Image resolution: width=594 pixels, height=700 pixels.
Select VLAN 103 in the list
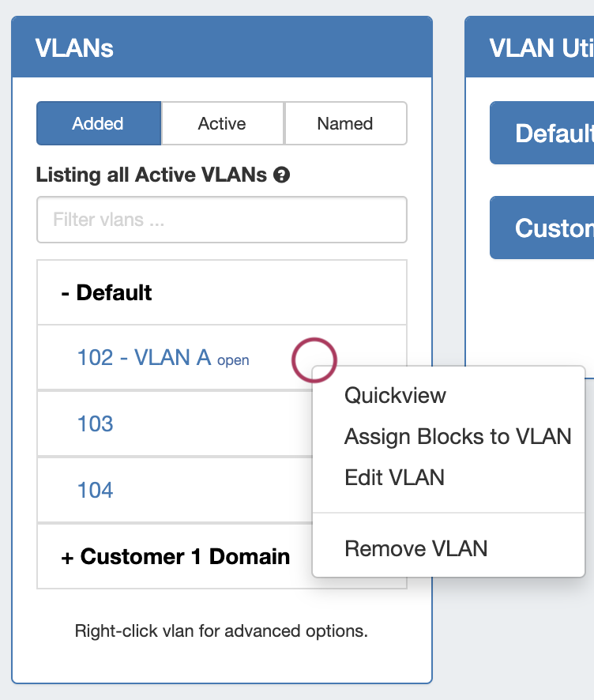tap(96, 424)
